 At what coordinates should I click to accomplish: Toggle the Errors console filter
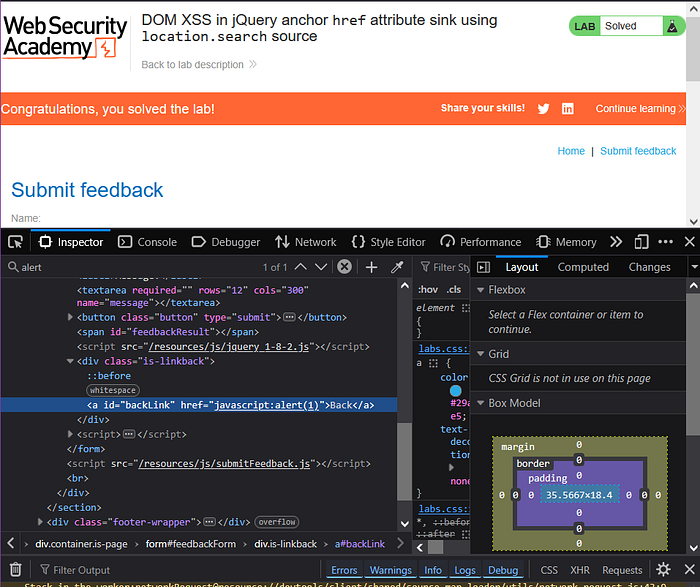344,570
